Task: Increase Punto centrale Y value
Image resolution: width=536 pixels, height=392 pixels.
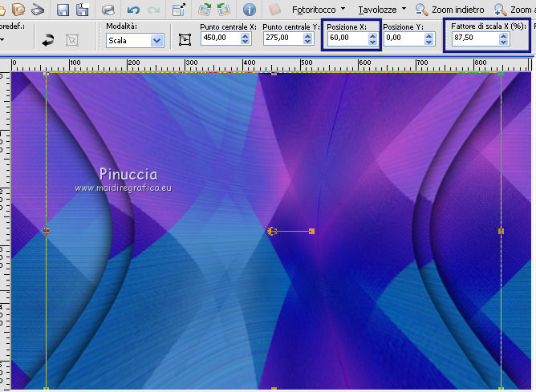Action: coord(307,35)
